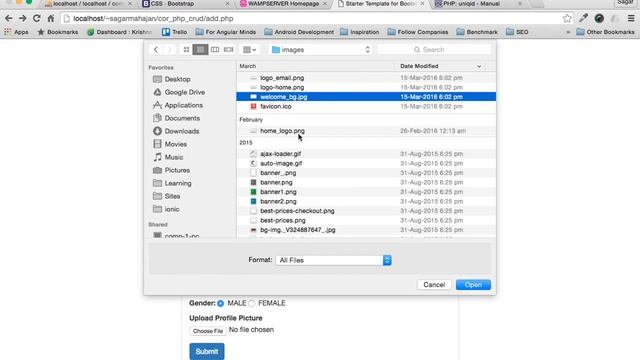Reload the page
Screen dimensions: 640x360
(37, 18)
